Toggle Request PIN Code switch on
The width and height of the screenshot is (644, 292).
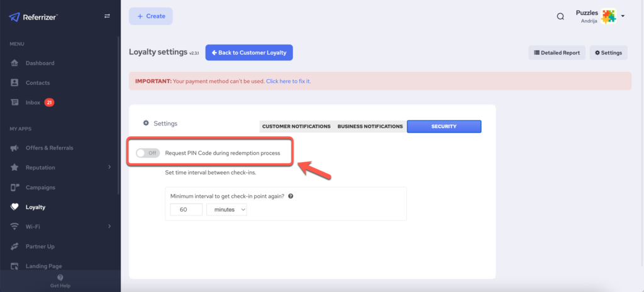click(148, 153)
